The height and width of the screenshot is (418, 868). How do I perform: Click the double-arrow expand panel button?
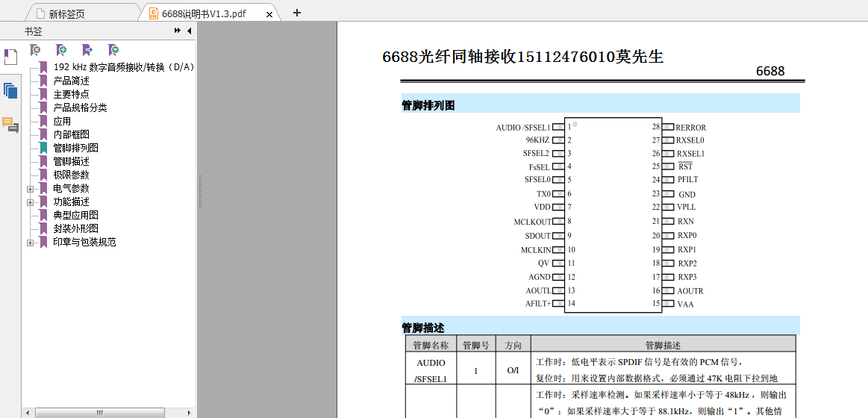tap(177, 31)
